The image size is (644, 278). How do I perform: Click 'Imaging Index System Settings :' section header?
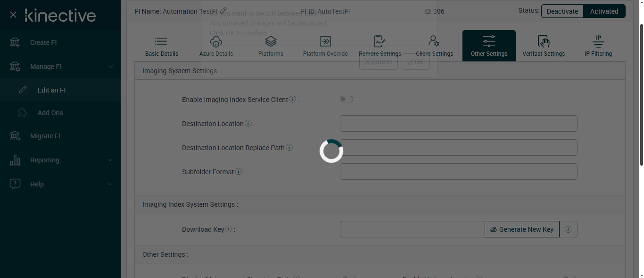point(190,204)
